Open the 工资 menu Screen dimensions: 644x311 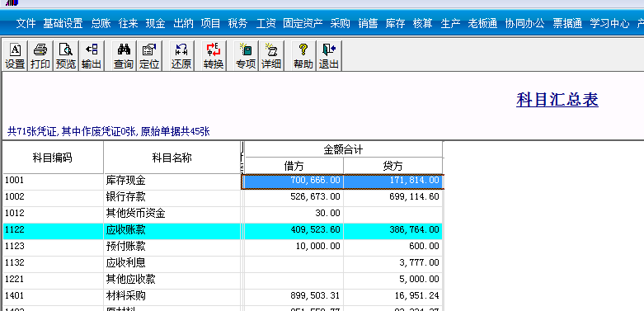pyautogui.click(x=266, y=23)
